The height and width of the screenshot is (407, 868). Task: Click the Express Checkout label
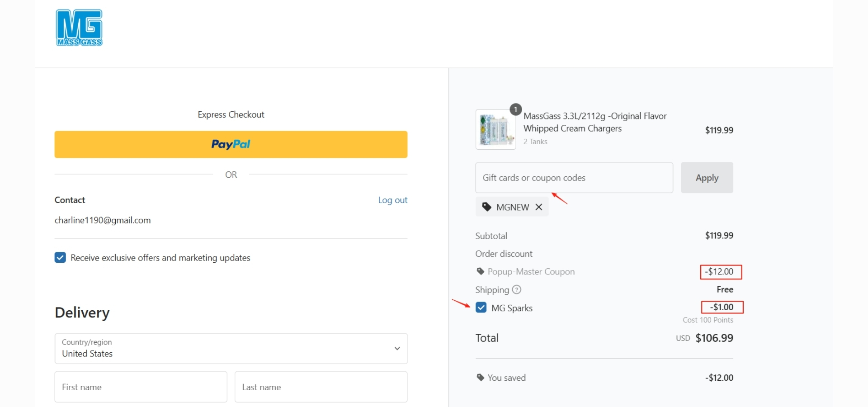(231, 115)
